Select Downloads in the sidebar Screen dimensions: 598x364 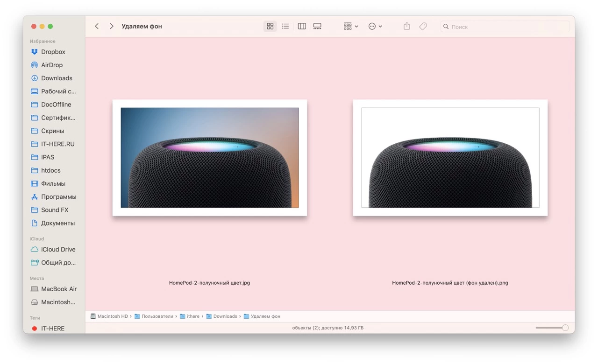[57, 78]
